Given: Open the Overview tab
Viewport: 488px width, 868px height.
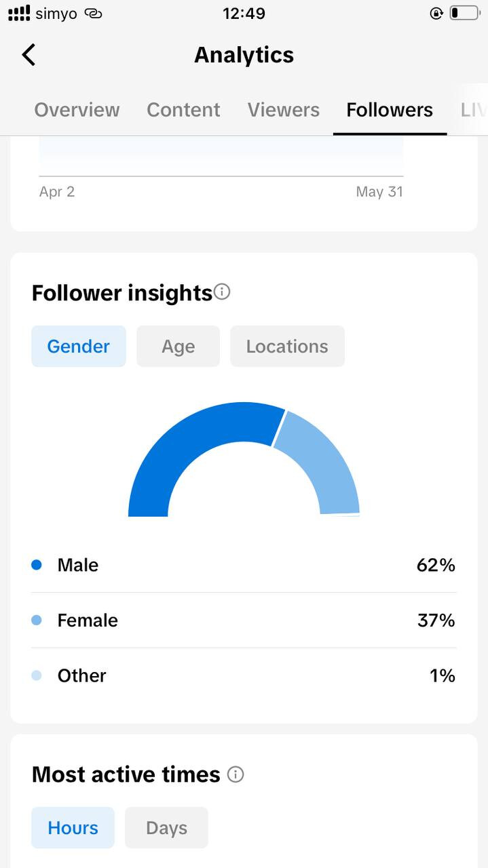Looking at the screenshot, I should pos(77,110).
